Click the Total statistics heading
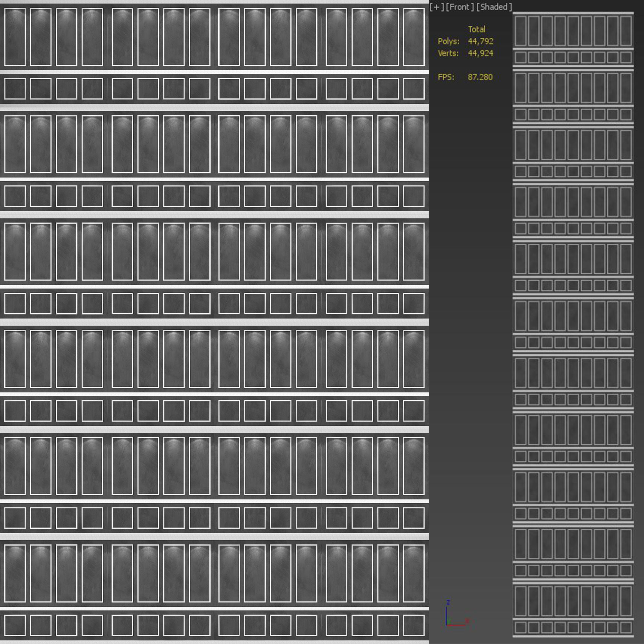The image size is (644, 644). point(477,29)
